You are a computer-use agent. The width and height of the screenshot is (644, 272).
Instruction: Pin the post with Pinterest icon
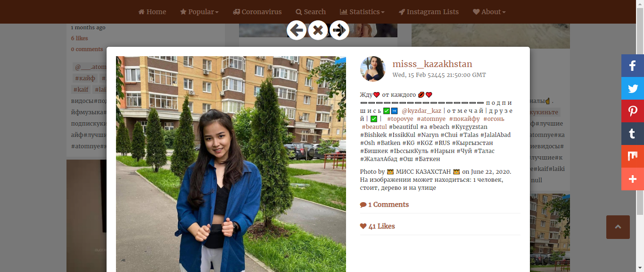pos(633,111)
